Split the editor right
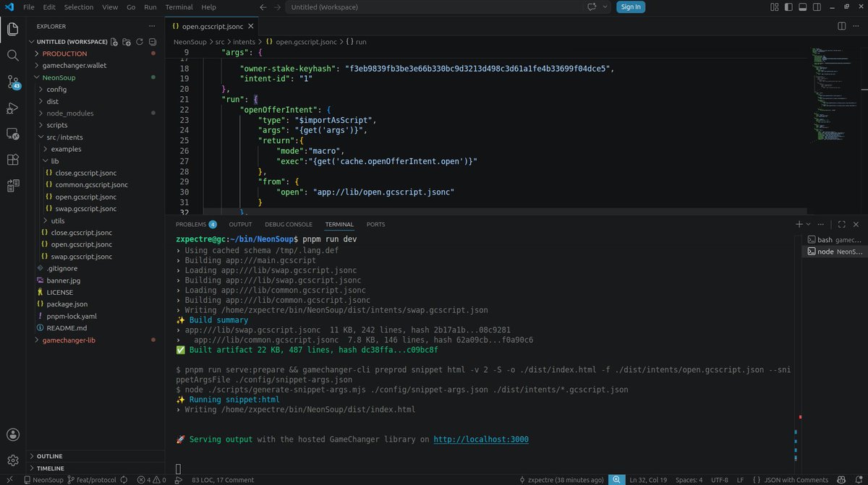Image resolution: width=868 pixels, height=485 pixels. click(x=842, y=26)
